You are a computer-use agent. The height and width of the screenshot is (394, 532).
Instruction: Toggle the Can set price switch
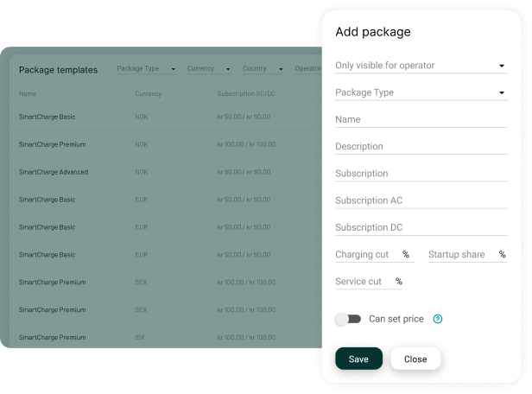(x=348, y=319)
